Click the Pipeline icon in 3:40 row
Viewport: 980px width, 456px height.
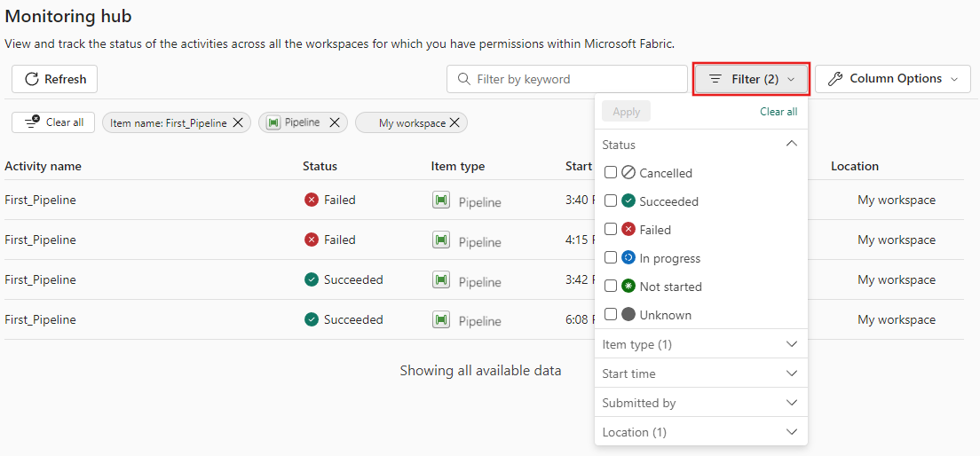tap(441, 200)
